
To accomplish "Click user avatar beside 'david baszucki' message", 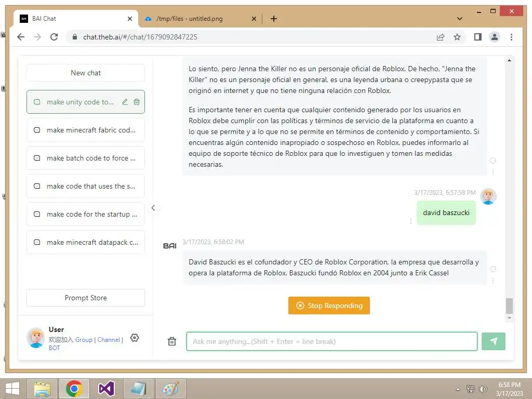I will tap(488, 196).
